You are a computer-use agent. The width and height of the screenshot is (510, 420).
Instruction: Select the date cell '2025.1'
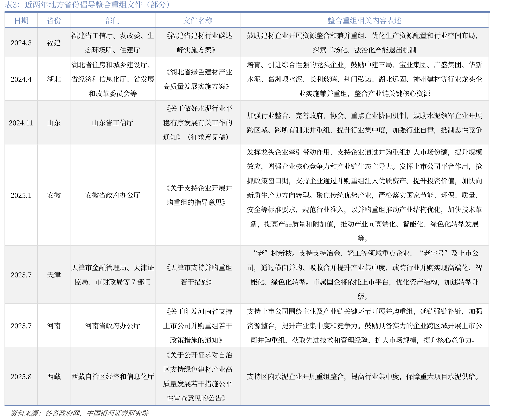coord(21,195)
